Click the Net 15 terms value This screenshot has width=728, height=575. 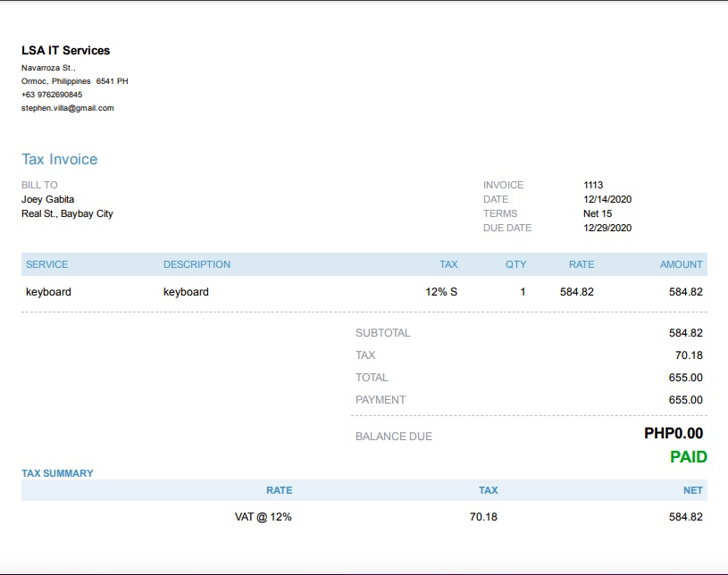[x=598, y=213]
